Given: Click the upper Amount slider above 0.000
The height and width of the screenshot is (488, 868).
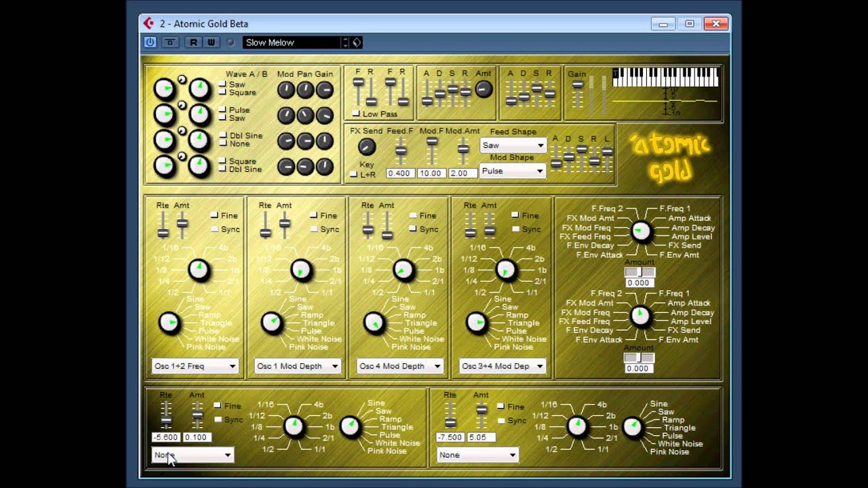Looking at the screenshot, I should [639, 272].
